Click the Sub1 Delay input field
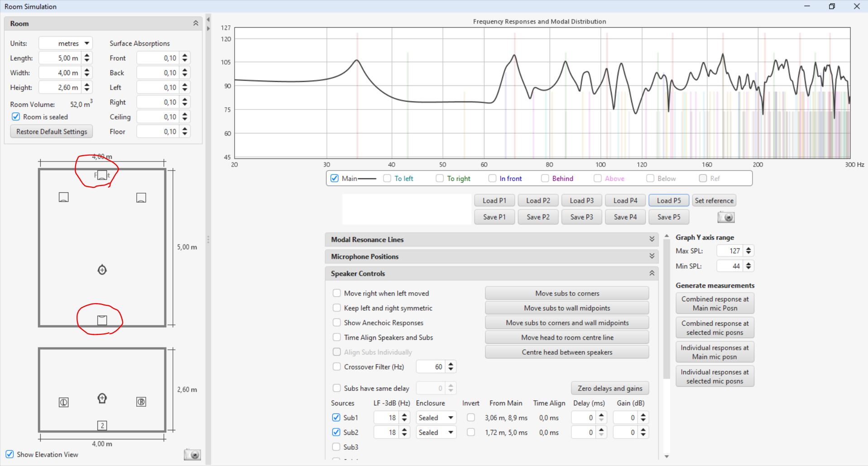Screen dimensions: 868x466 (584, 418)
